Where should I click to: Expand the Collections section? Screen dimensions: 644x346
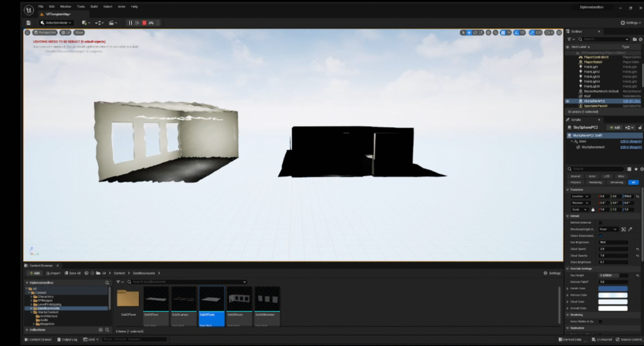point(26,330)
